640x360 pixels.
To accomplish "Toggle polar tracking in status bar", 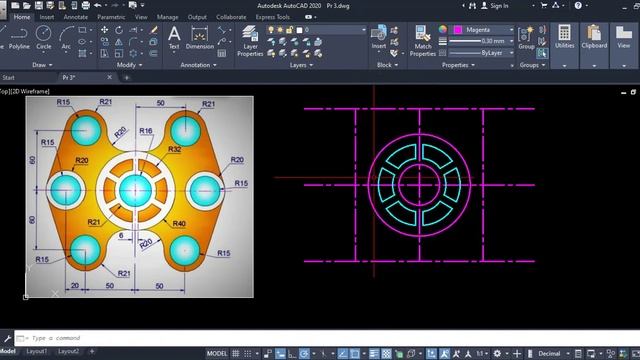I will click(x=304, y=353).
